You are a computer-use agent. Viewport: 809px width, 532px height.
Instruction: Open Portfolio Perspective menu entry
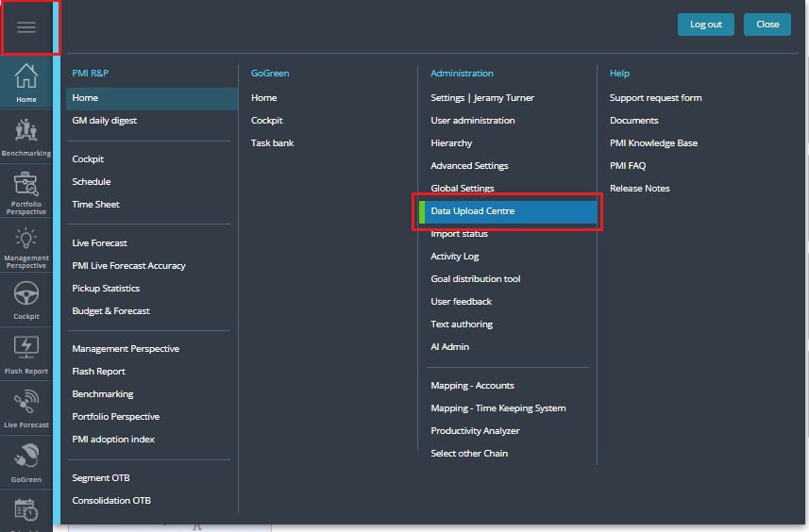(115, 417)
